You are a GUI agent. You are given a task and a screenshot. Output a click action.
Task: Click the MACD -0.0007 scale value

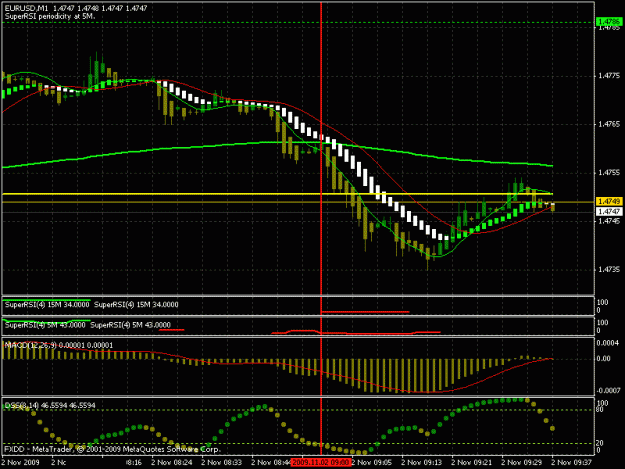coord(608,391)
